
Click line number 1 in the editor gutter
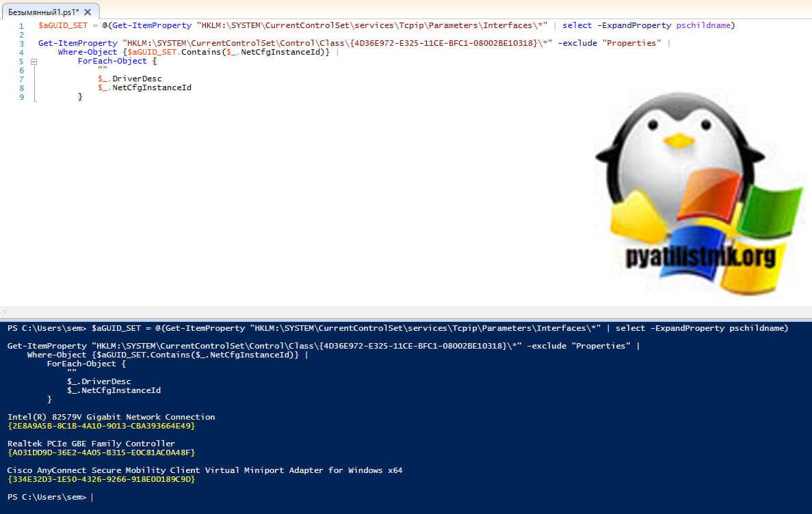click(x=21, y=26)
